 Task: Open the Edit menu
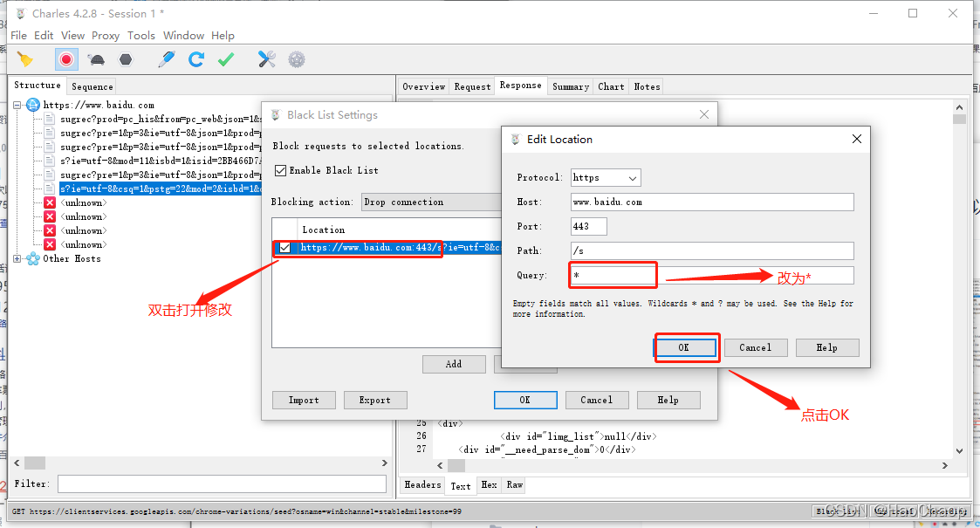(44, 36)
